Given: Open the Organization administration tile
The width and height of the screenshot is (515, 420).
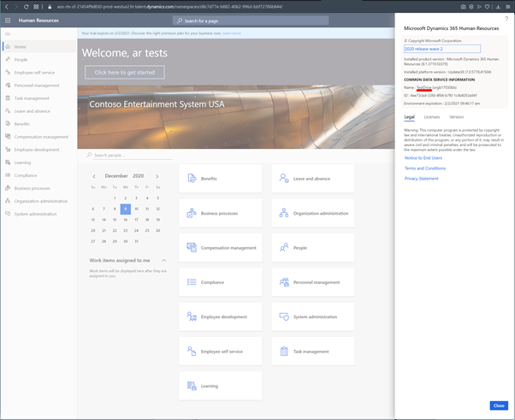Looking at the screenshot, I should (x=313, y=213).
